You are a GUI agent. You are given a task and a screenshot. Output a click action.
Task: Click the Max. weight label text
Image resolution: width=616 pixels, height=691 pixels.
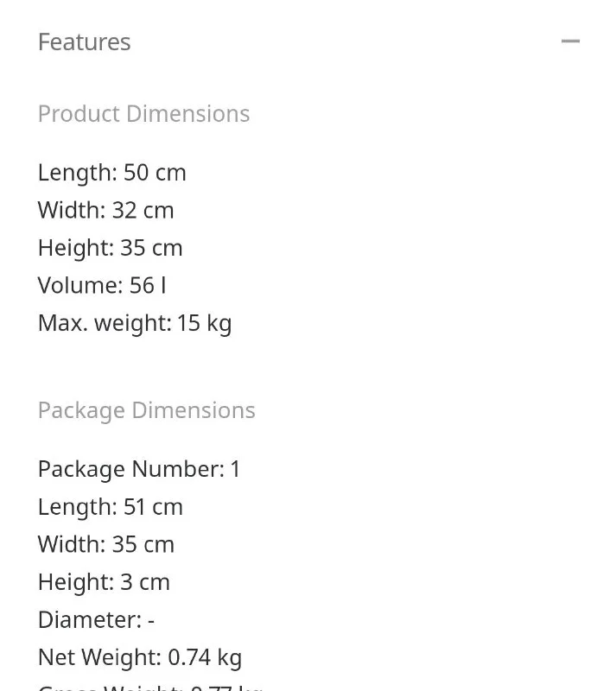[x=104, y=324]
